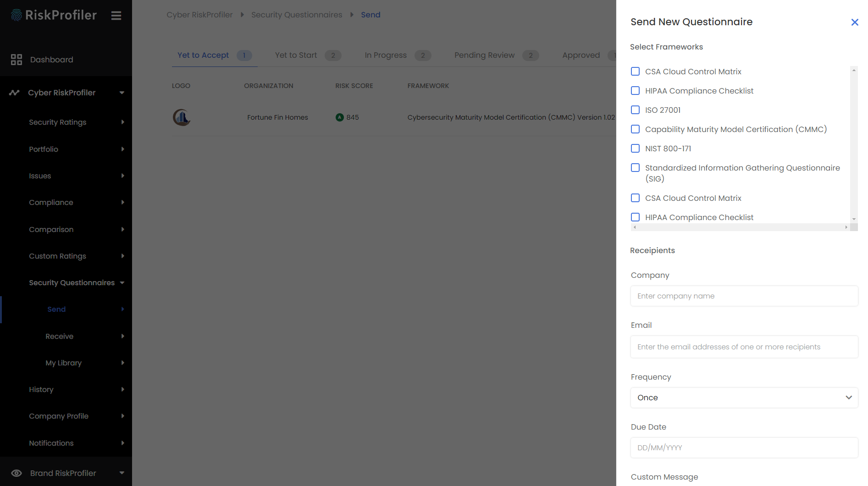This screenshot has width=868, height=486.
Task: Click into the company name field
Action: point(744,296)
